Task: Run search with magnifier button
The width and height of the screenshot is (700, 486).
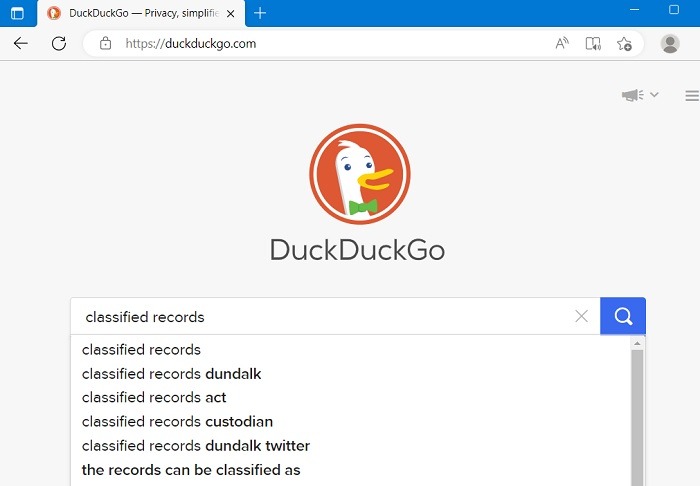Action: click(x=623, y=316)
